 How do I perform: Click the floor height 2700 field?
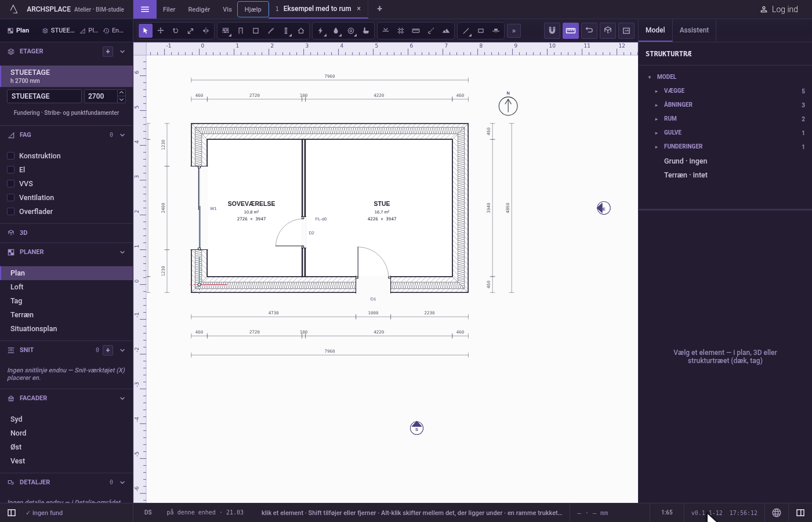click(101, 96)
